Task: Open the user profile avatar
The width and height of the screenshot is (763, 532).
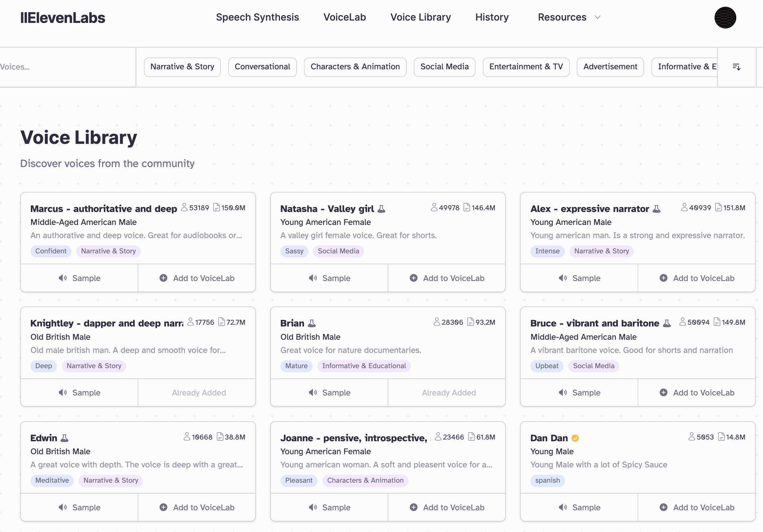Action: [x=725, y=17]
